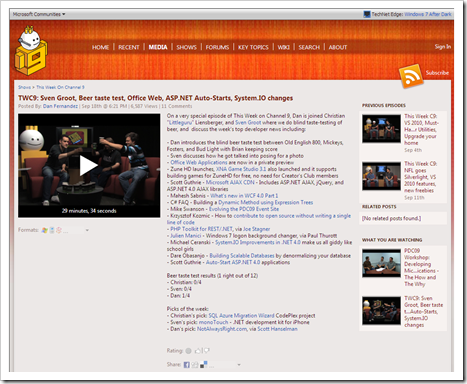The height and width of the screenshot is (384, 467).
Task: Click the TechNet Edge monitor icon
Action: click(x=367, y=14)
